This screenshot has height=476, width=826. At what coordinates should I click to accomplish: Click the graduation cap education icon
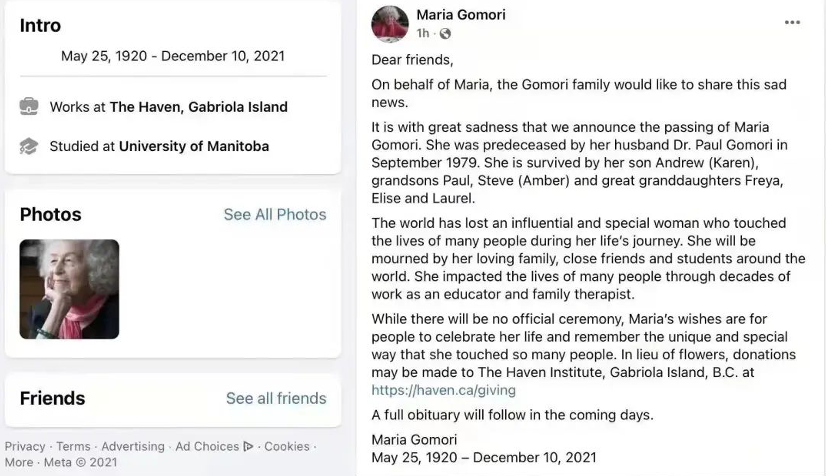[x=29, y=146]
